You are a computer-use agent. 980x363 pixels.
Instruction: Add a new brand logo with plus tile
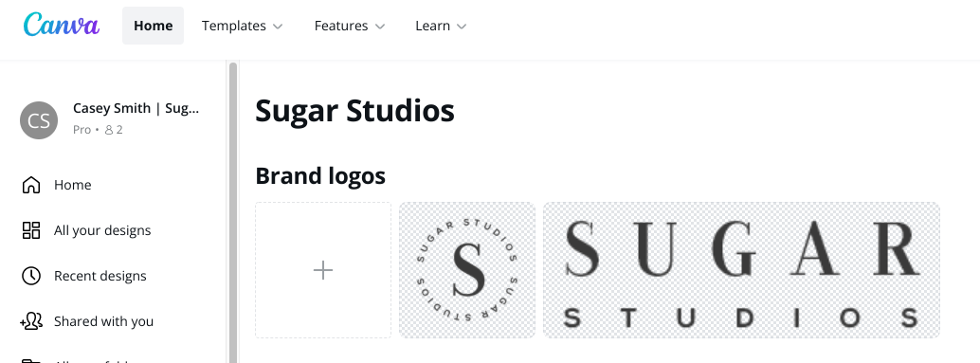coord(323,270)
